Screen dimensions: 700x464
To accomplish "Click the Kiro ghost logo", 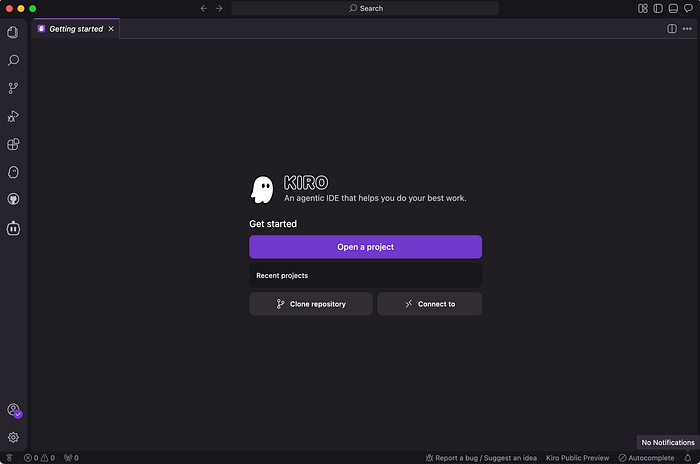I will tap(262, 189).
